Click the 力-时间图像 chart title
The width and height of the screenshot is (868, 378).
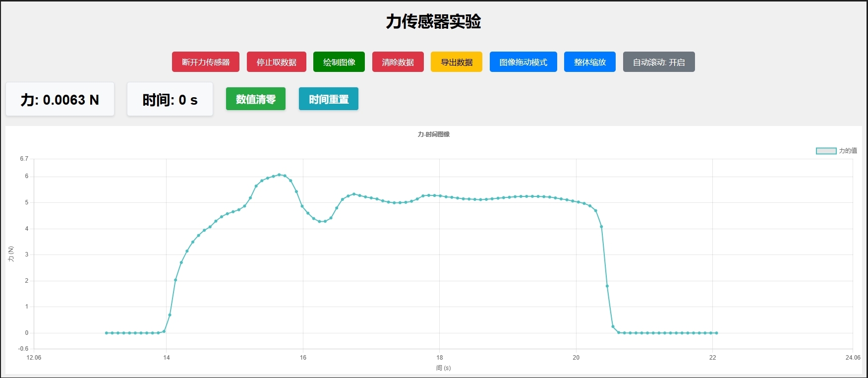pos(433,134)
